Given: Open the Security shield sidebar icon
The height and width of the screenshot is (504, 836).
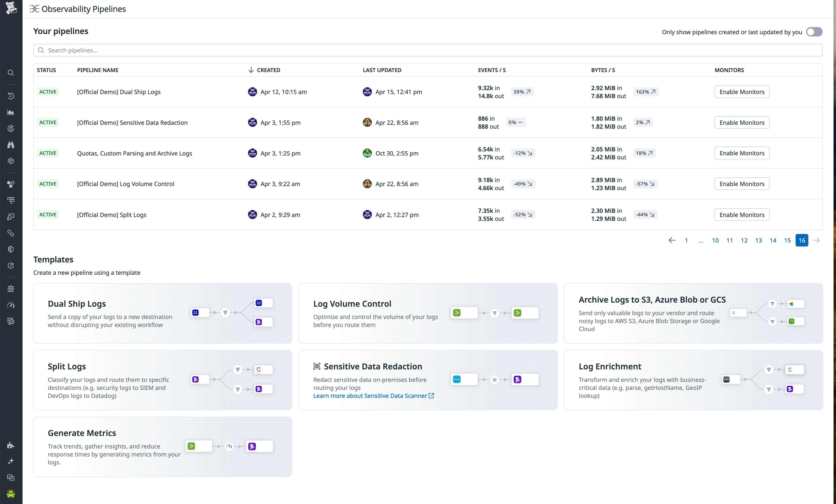Looking at the screenshot, I should coord(10,249).
